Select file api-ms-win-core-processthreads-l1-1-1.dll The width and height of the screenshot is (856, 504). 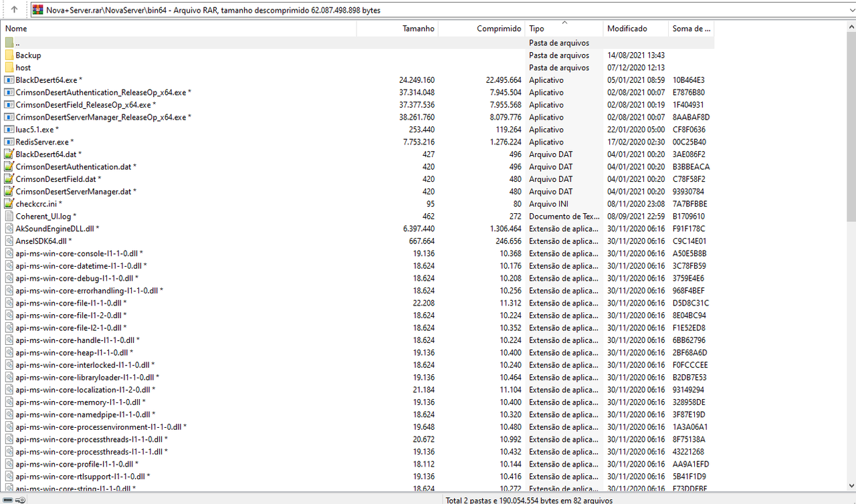[89, 451]
